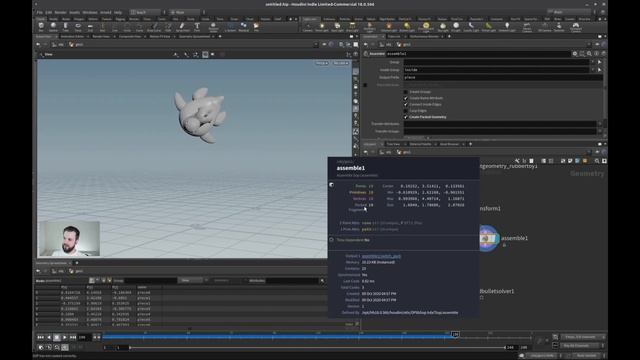Screen dimensions: 640x360
Task: Switch to the Geometry Spreadsheet tab
Action: 194,36
